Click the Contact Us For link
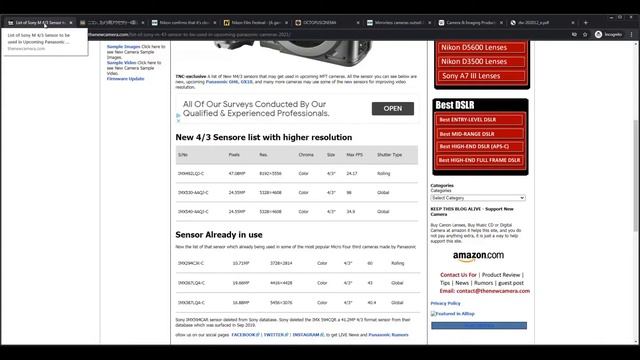Viewport: 640px width, 360px height. [458, 275]
